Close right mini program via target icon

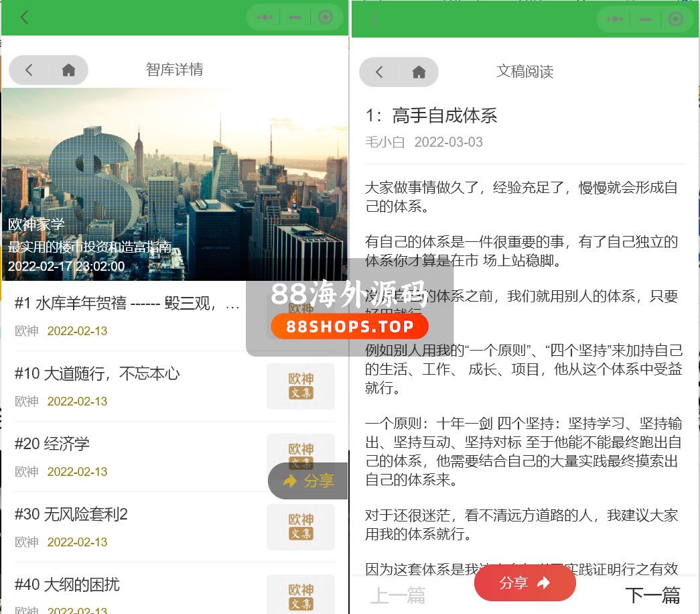pos(676,19)
